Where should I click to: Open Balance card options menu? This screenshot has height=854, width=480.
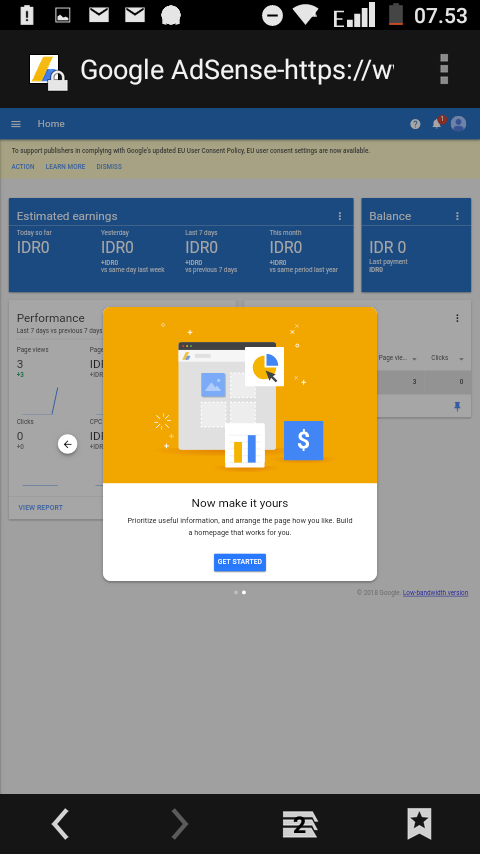pos(457,216)
